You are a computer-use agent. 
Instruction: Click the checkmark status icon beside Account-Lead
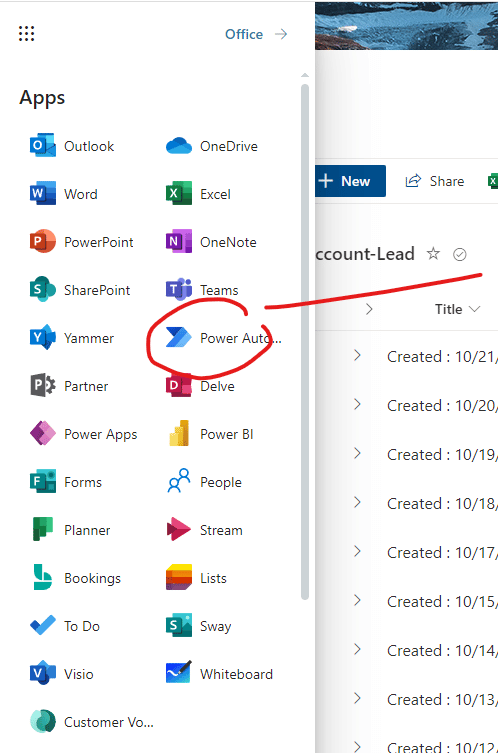[x=460, y=254]
